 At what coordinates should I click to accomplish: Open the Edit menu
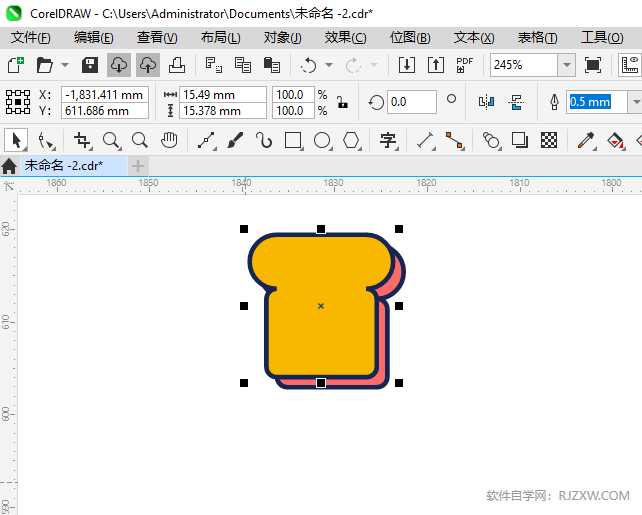coord(94,38)
